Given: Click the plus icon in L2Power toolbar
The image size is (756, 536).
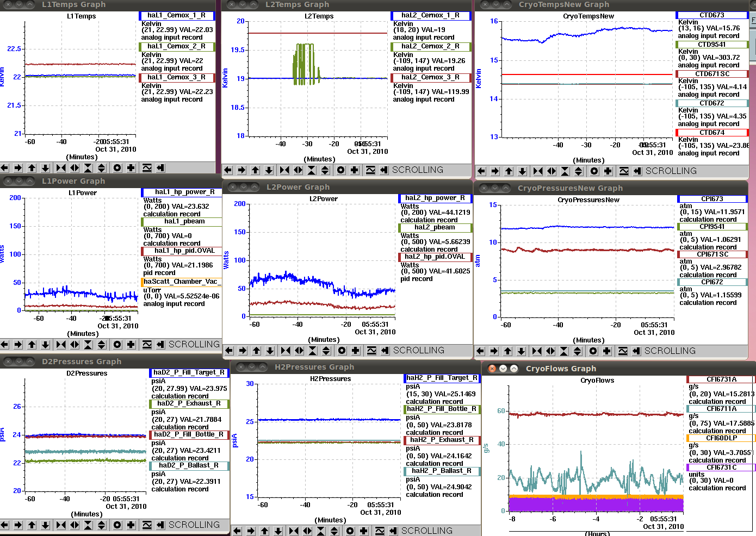Looking at the screenshot, I should point(356,351).
